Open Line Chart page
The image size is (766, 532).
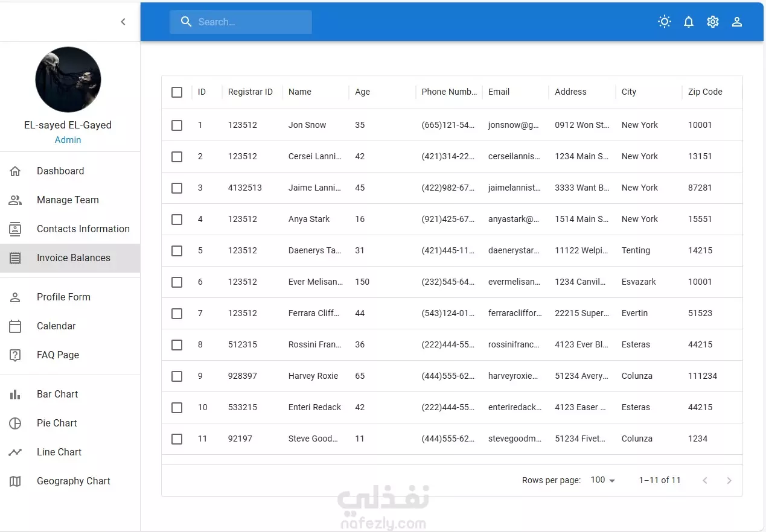[70, 452]
